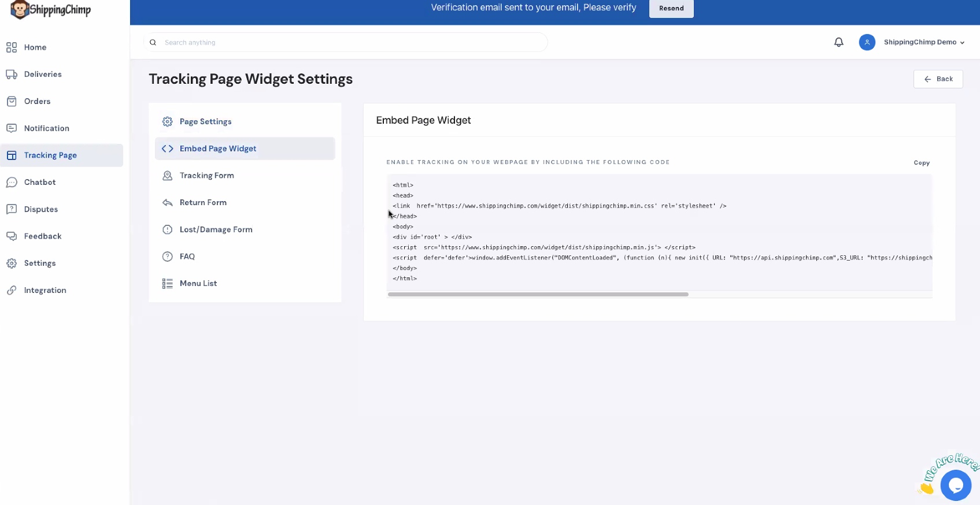This screenshot has width=980, height=505.
Task: Go to Menu List settings
Action: point(198,284)
